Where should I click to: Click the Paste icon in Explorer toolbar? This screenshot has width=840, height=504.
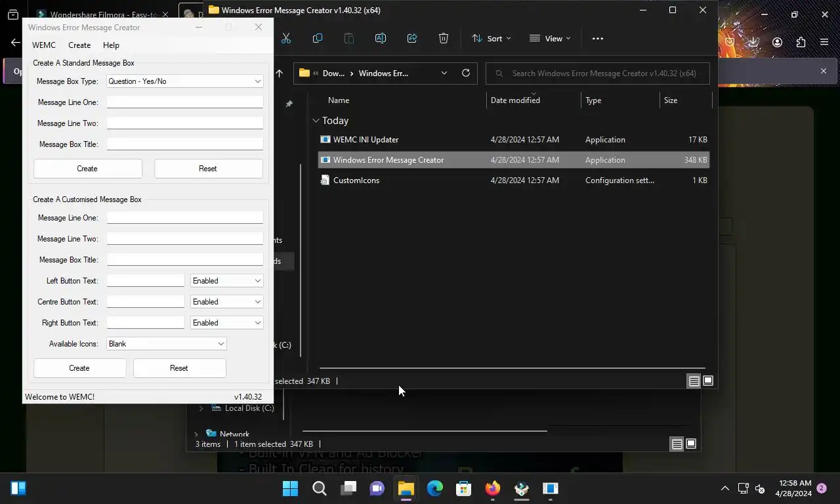(x=349, y=38)
